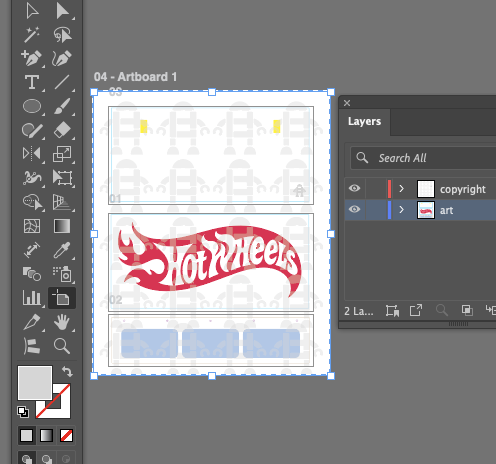Select the Slice tool

coord(32,322)
